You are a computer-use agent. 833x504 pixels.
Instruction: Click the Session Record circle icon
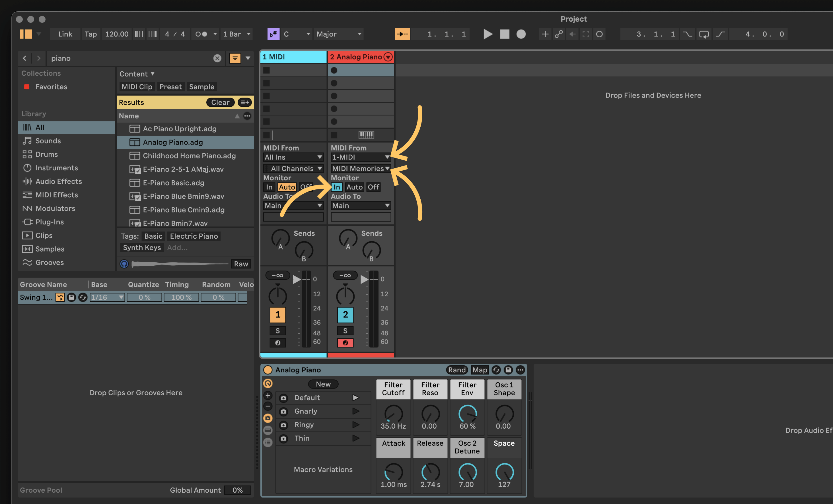point(599,34)
